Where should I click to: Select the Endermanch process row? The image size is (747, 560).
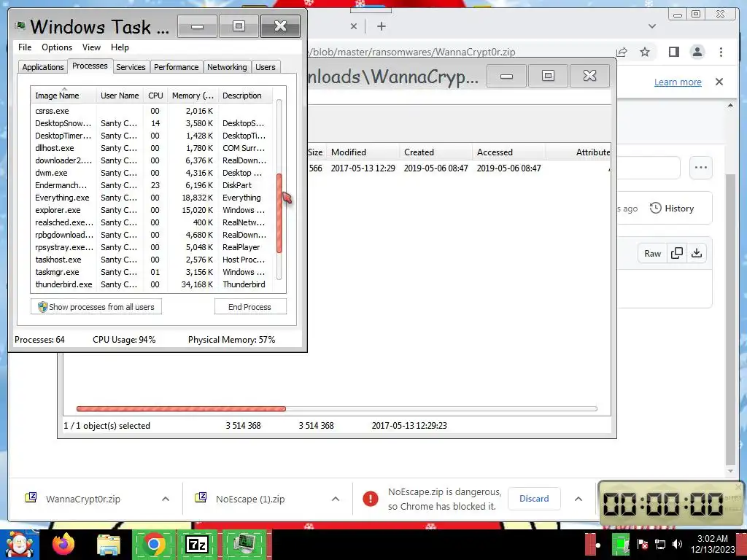click(x=152, y=185)
